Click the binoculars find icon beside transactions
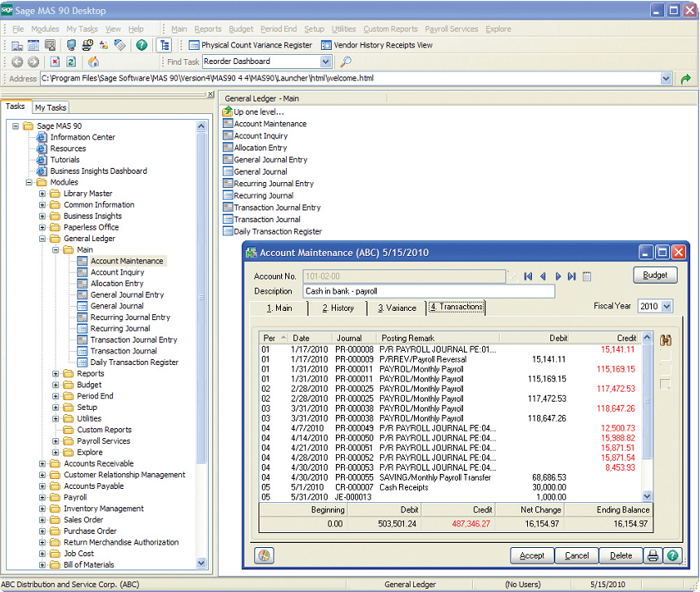Image resolution: width=700 pixels, height=592 pixels. 666,340
